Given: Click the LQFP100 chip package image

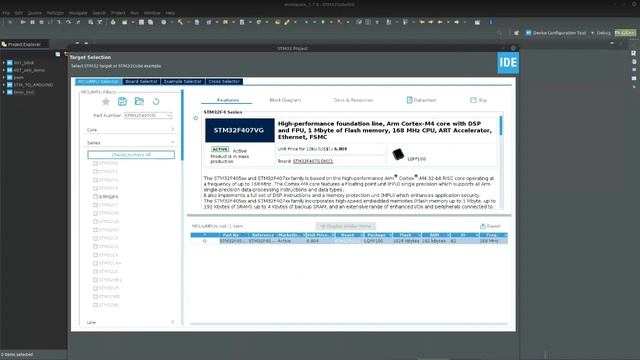Looking at the screenshot, I should coord(398,154).
